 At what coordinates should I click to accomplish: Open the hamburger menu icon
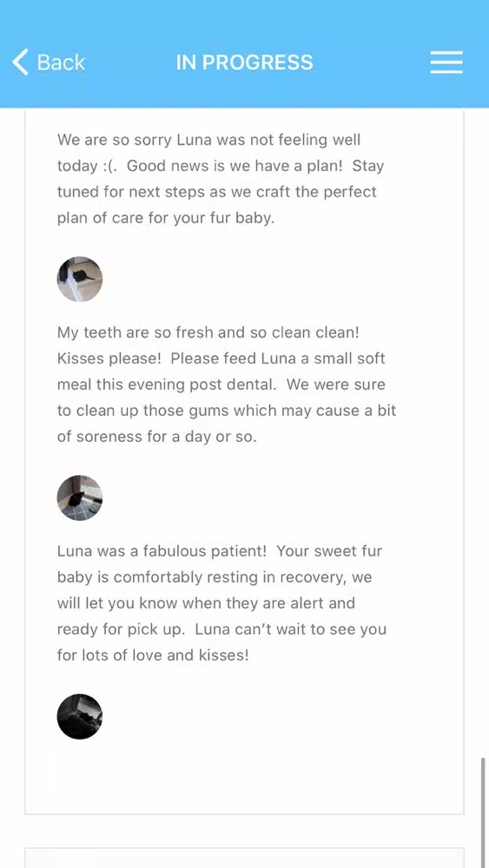click(446, 62)
